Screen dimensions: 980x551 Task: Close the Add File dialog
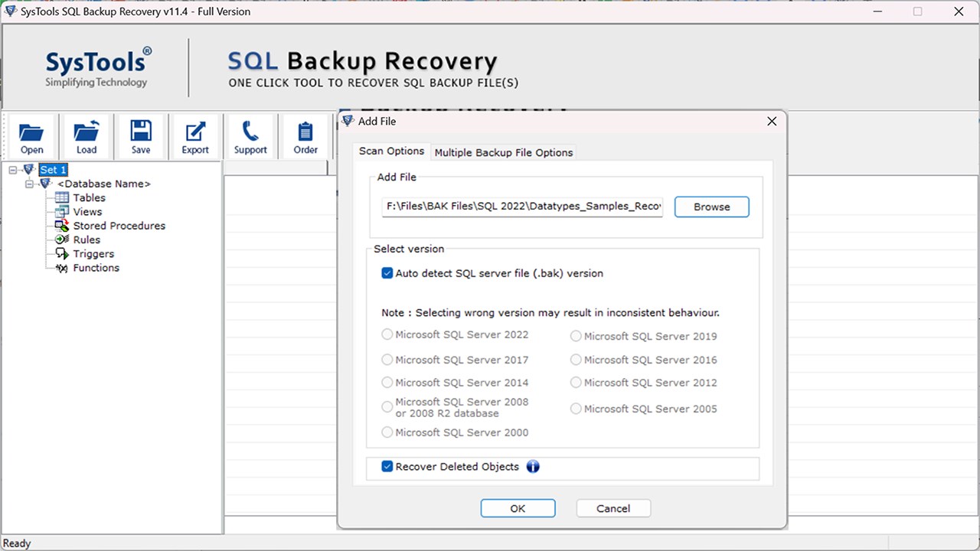(x=772, y=121)
